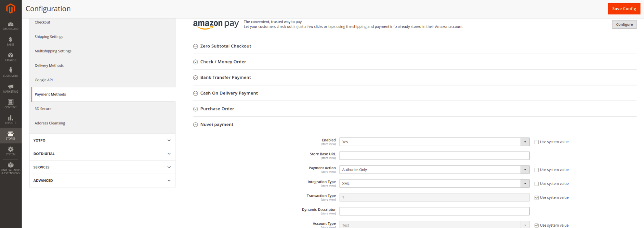Click the Transaction Type field

click(x=434, y=197)
